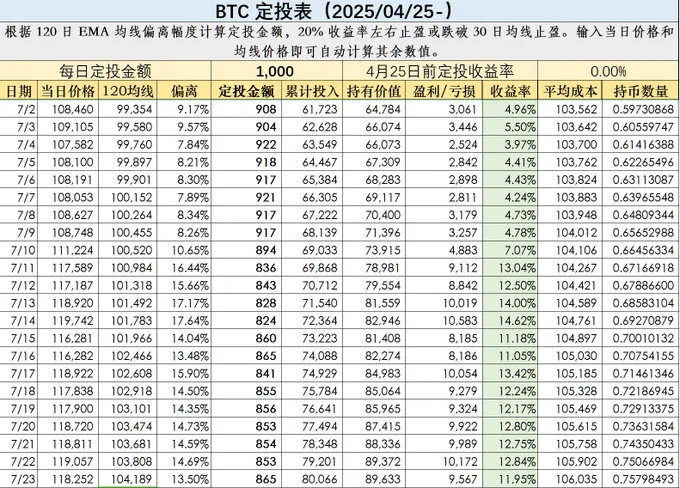
Task: Select return rate cell 12.24%
Action: pos(510,391)
